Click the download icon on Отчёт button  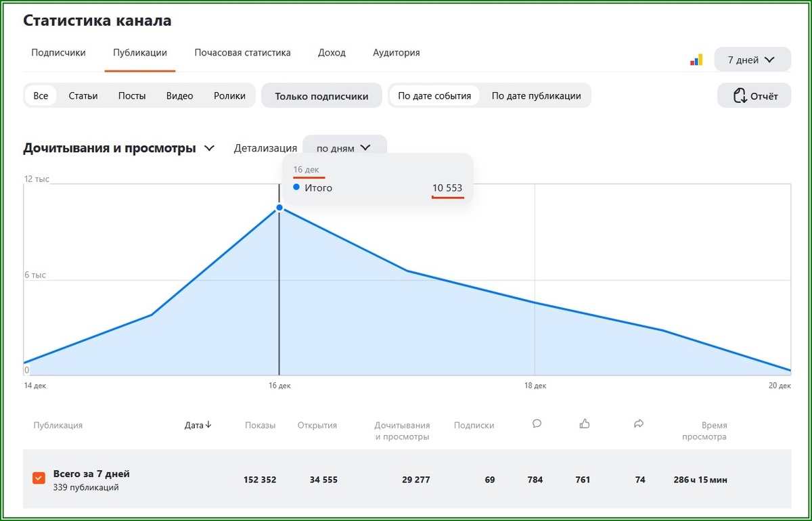(740, 96)
